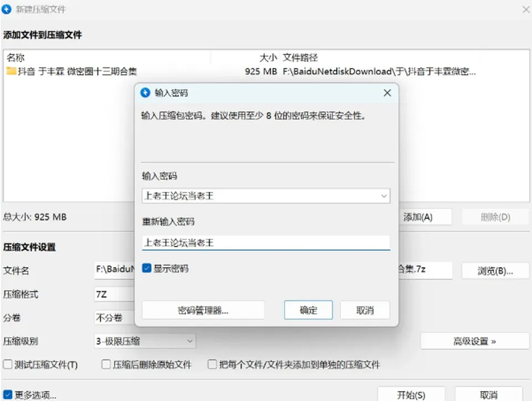Enable 压缩后删除原始文件 checkbox
This screenshot has width=532, height=401.
tap(106, 364)
